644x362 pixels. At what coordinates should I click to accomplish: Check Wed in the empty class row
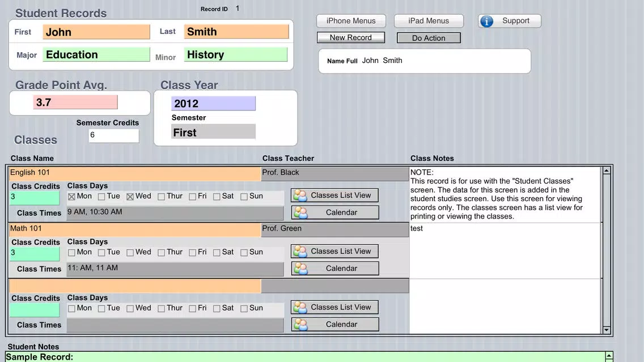[130, 308]
